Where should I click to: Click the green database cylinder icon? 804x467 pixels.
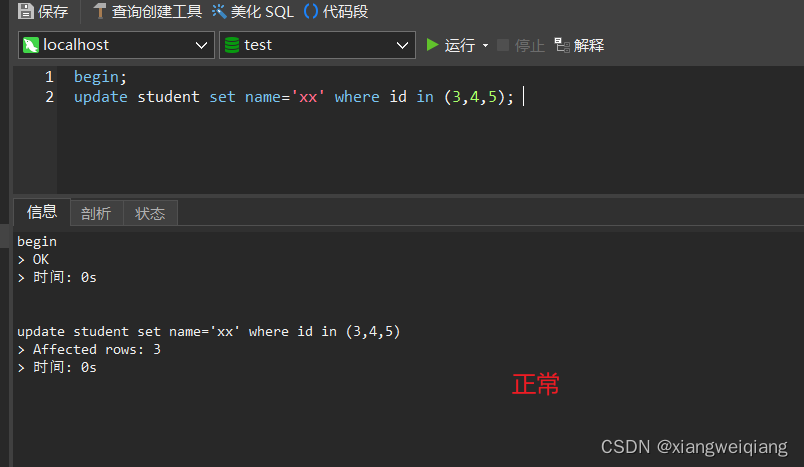pos(232,45)
